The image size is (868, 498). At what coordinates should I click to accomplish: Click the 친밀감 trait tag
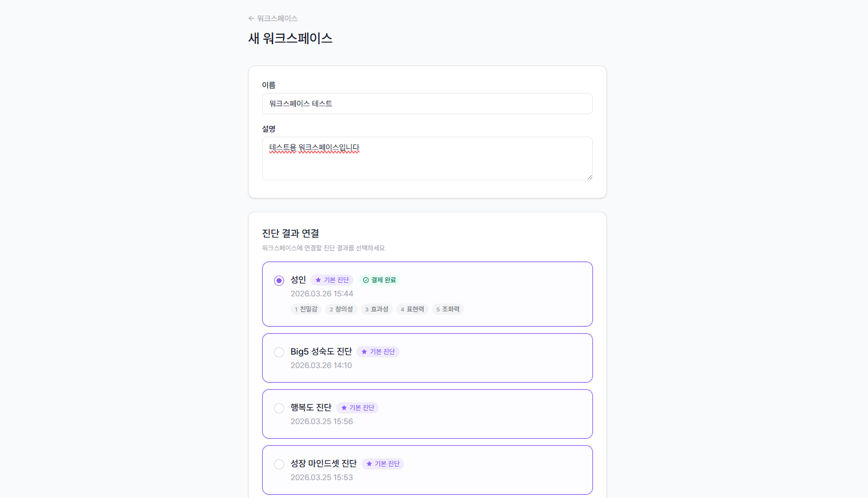(306, 309)
